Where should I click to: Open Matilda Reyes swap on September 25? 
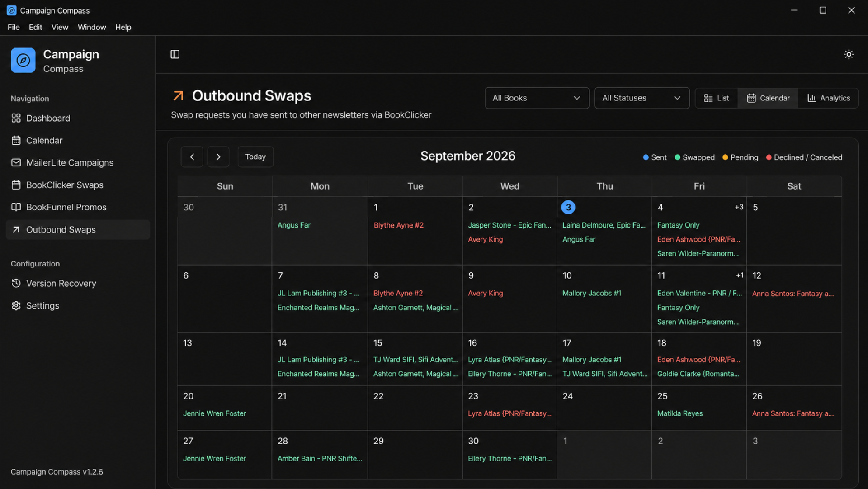tap(680, 413)
